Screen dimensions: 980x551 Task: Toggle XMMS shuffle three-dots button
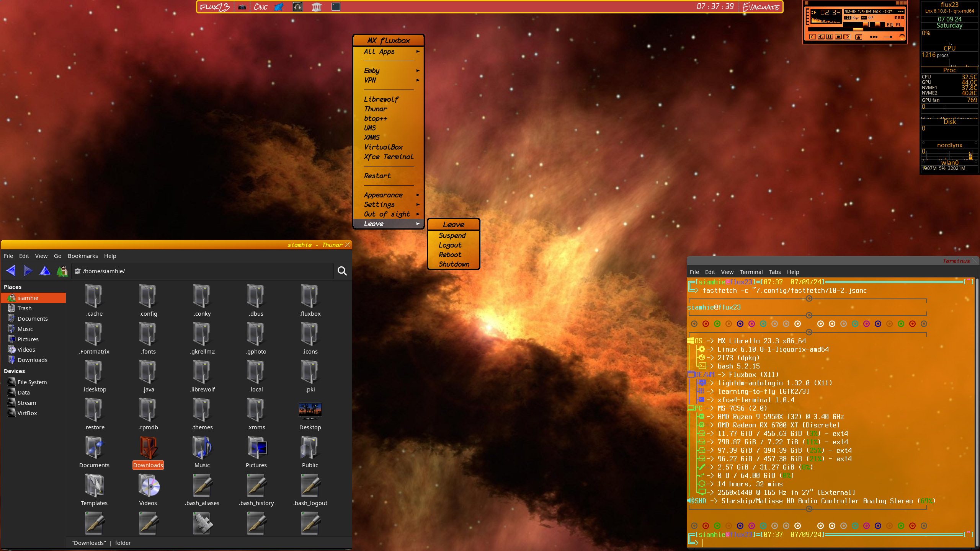(x=874, y=37)
